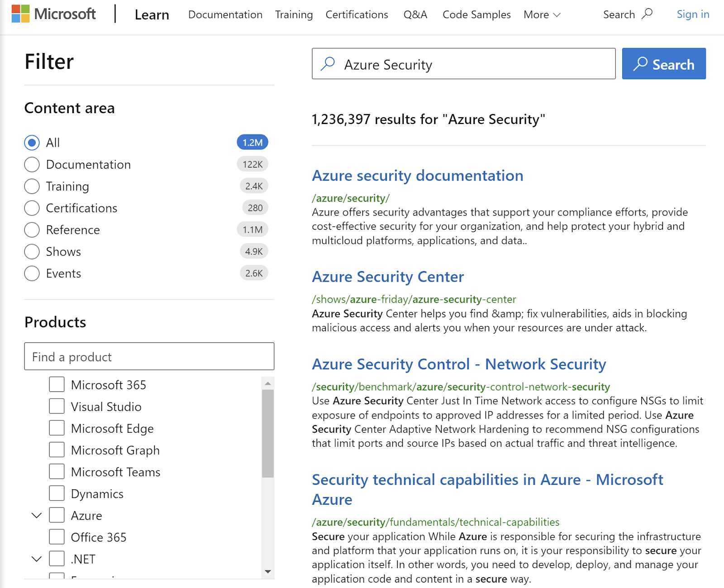724x588 pixels.
Task: Check the Microsoft Graph product checkbox
Action: [x=57, y=449]
